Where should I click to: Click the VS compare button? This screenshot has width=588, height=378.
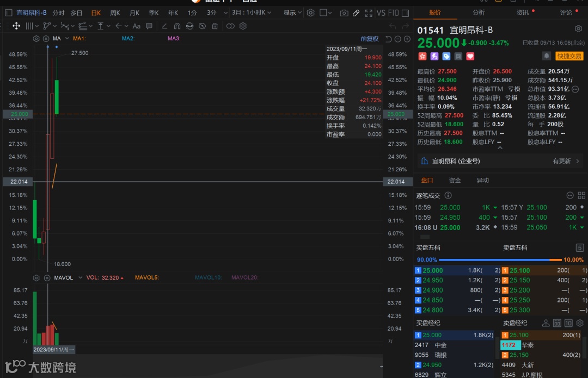tap(381, 13)
